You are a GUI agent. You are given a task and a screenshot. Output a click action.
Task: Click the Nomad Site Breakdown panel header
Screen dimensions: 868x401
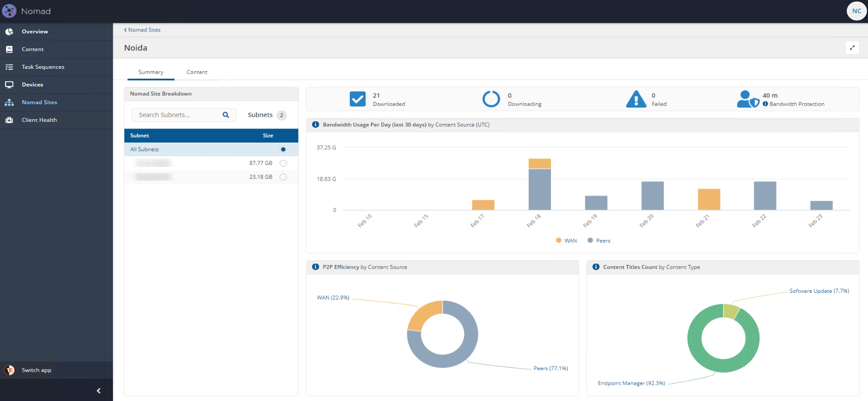(211, 94)
